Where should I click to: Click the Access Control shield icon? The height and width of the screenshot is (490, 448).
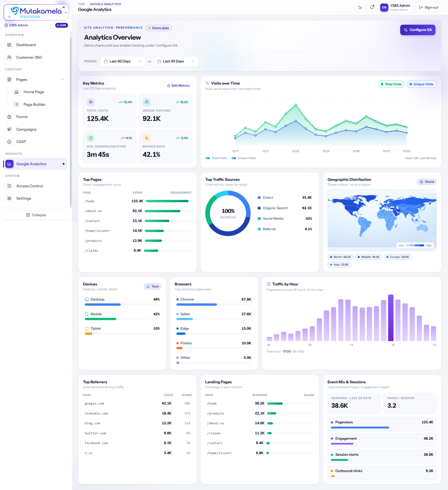pyautogui.click(x=9, y=186)
